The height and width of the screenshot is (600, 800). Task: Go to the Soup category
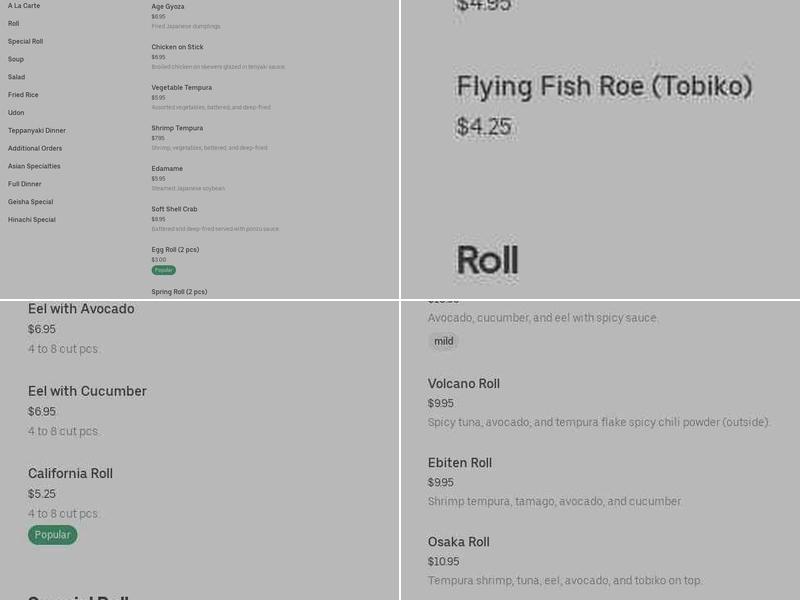coord(16,59)
